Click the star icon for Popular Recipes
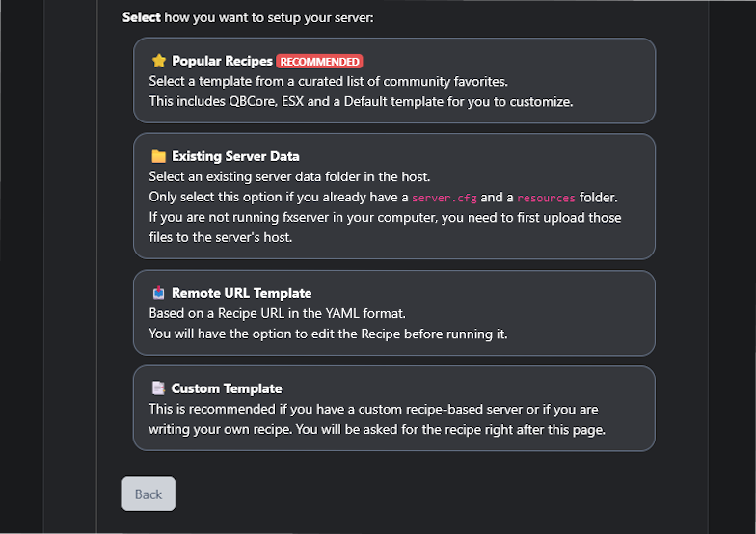The width and height of the screenshot is (756, 534). (x=158, y=61)
